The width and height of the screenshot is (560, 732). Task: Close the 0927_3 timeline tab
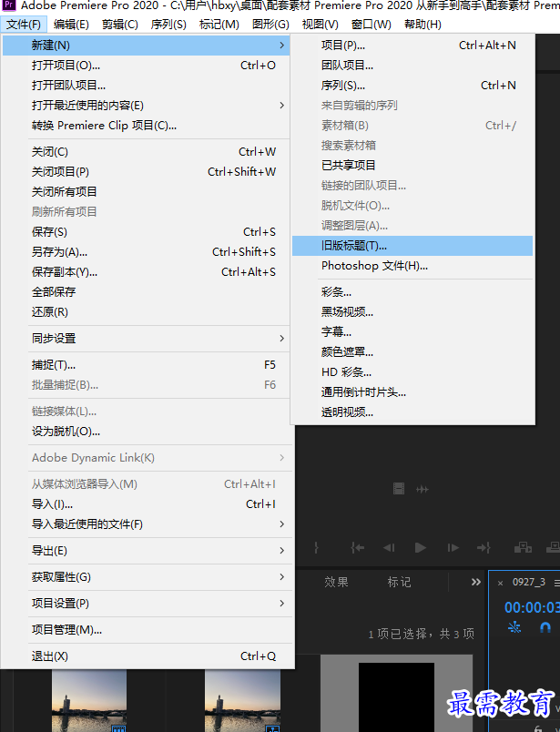point(500,583)
